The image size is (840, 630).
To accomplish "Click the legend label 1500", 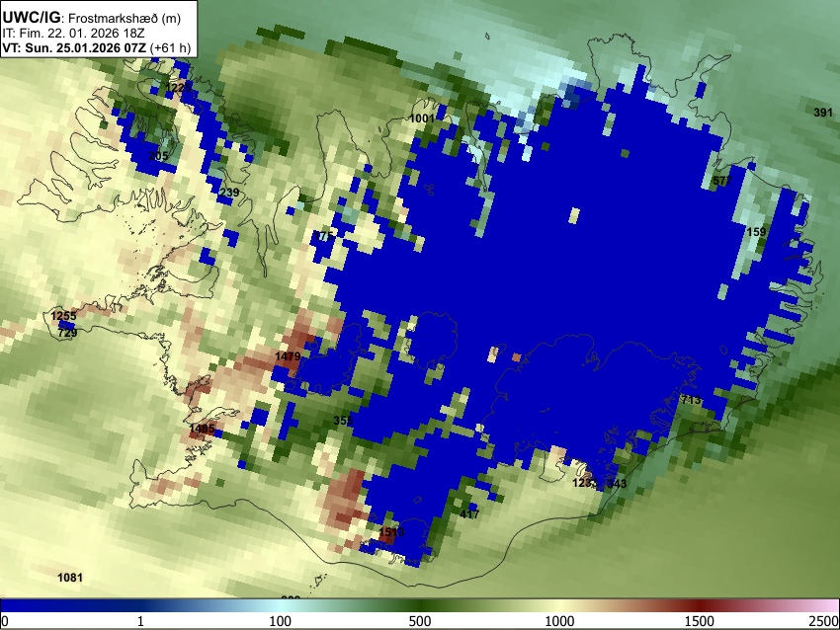I will point(700,621).
